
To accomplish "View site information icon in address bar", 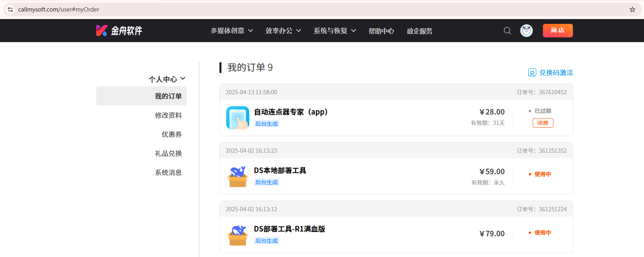I will (x=10, y=10).
